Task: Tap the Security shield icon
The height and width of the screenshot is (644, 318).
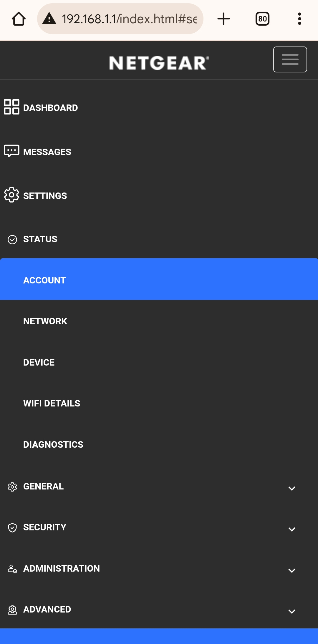Action: [12, 528]
